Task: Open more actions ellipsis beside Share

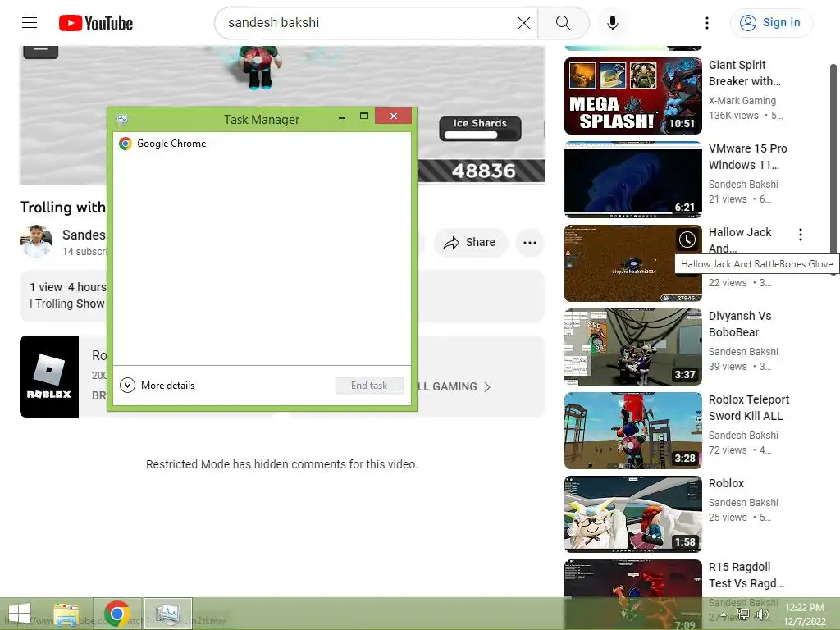Action: pos(530,243)
